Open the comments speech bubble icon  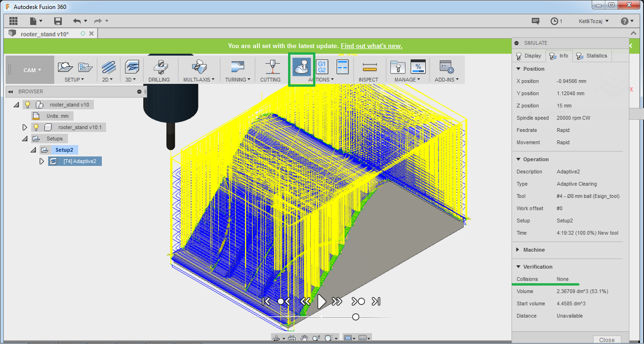(536, 21)
